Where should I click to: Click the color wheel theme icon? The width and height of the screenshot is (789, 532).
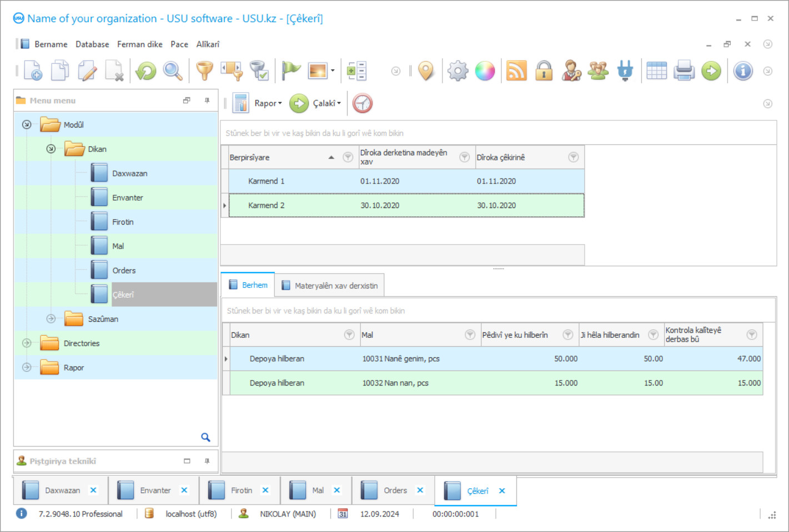click(485, 71)
